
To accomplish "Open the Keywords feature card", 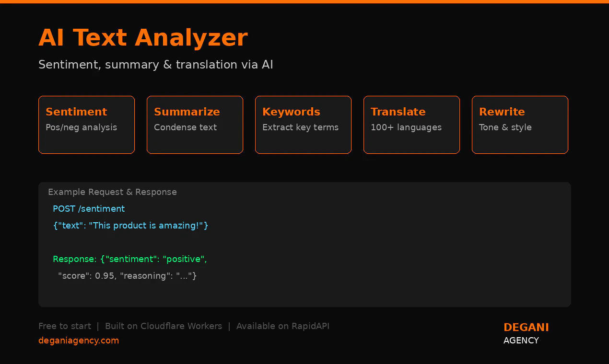I will pyautogui.click(x=303, y=125).
